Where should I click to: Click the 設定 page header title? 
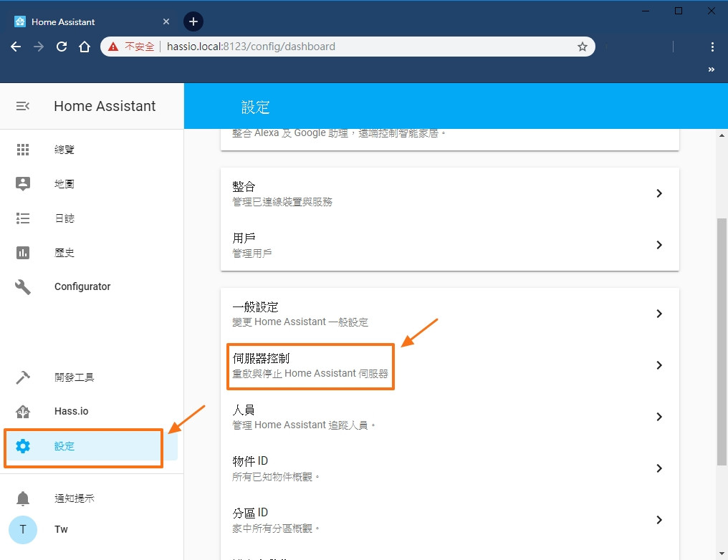point(255,107)
